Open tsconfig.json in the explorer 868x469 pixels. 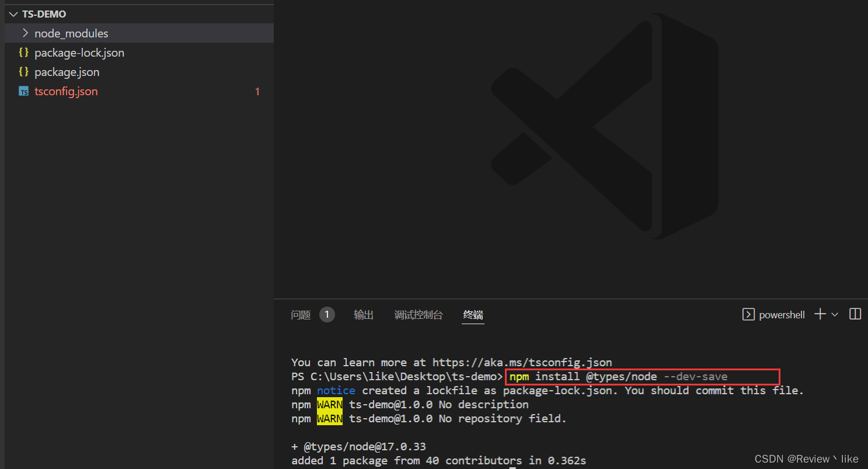(x=66, y=91)
